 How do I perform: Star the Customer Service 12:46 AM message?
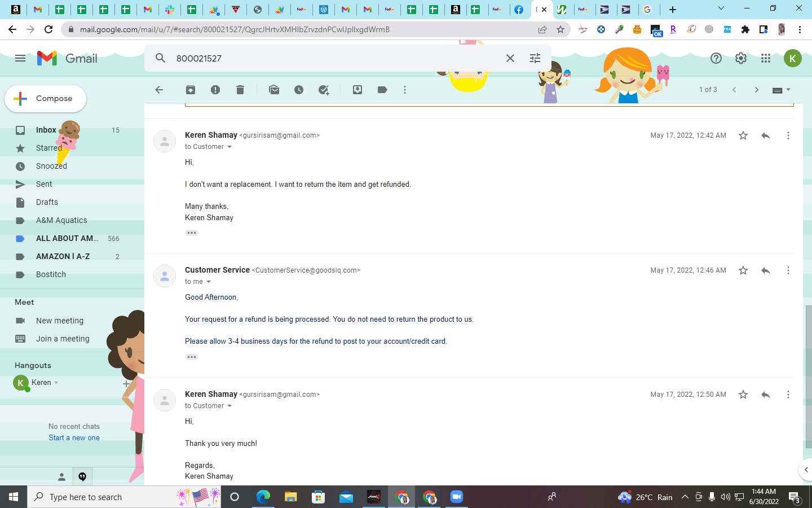[743, 270]
